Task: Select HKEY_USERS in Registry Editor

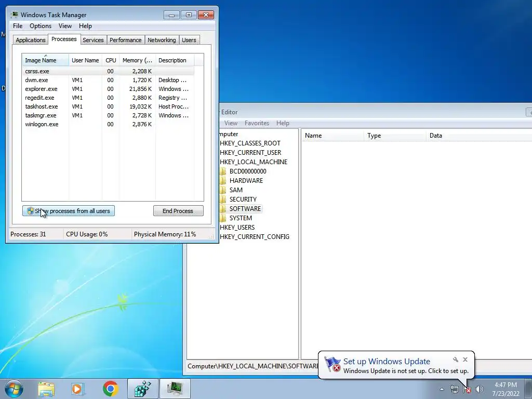Action: click(x=237, y=228)
